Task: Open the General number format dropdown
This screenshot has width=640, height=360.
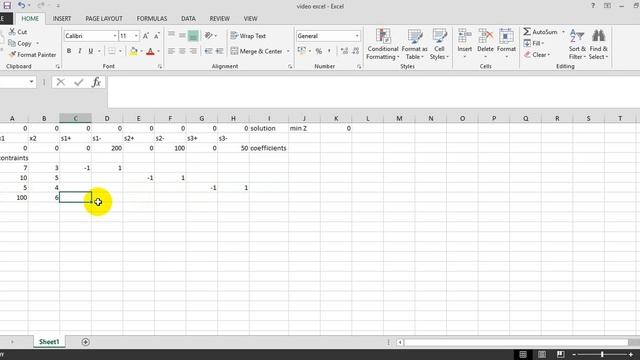Action: coord(357,36)
